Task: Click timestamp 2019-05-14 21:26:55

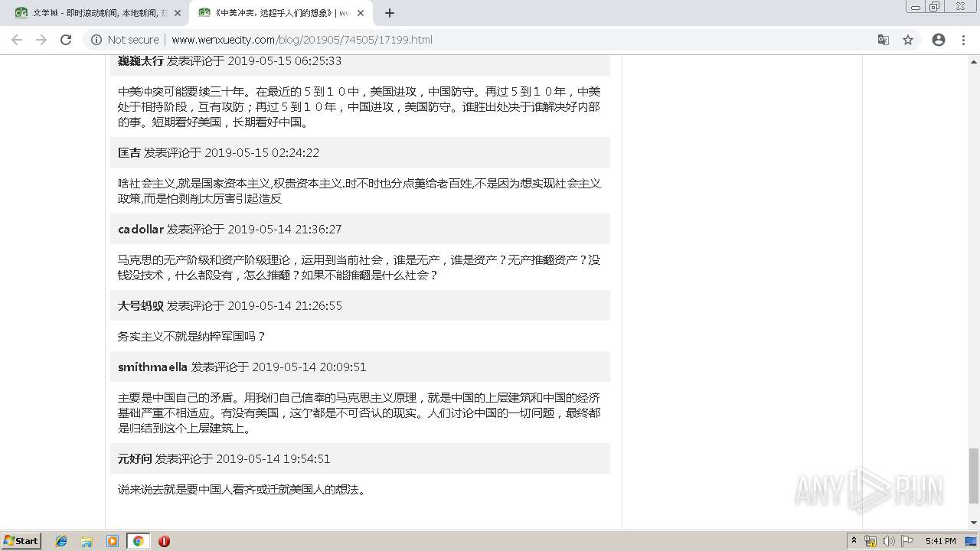Action: pyautogui.click(x=285, y=305)
